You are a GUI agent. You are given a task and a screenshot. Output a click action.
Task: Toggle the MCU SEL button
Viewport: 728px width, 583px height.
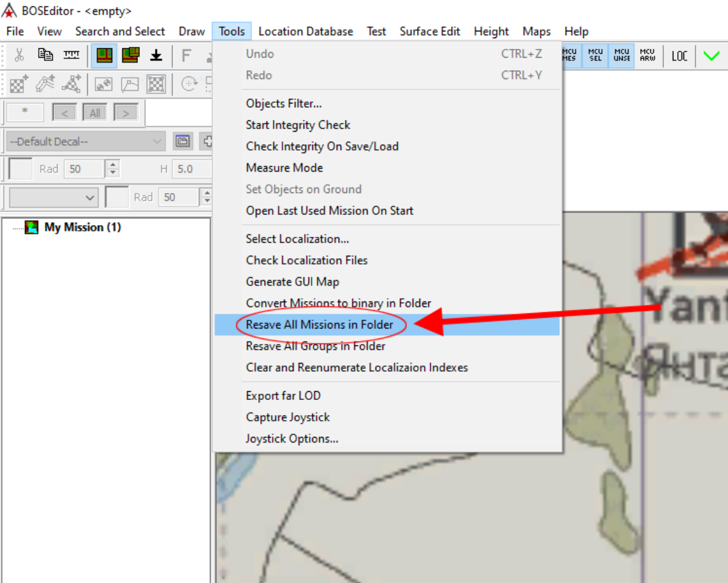pos(595,56)
